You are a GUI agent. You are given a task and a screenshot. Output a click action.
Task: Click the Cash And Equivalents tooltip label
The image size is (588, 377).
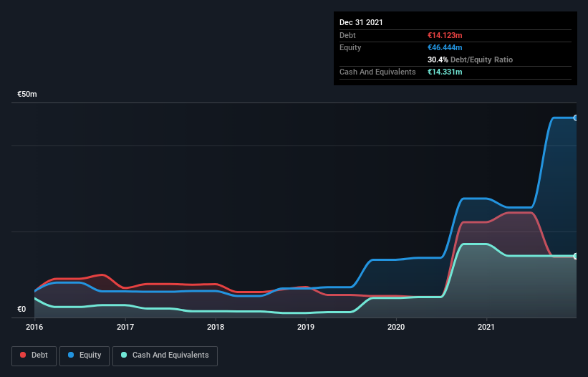coord(377,72)
